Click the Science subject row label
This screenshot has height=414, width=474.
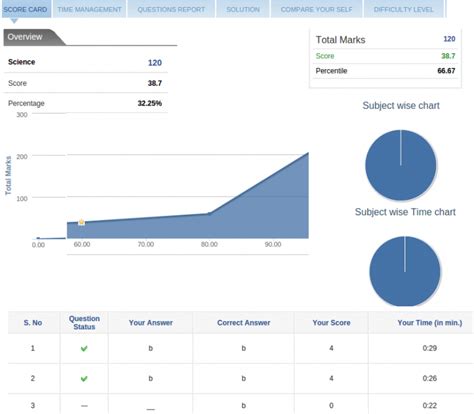[22, 62]
